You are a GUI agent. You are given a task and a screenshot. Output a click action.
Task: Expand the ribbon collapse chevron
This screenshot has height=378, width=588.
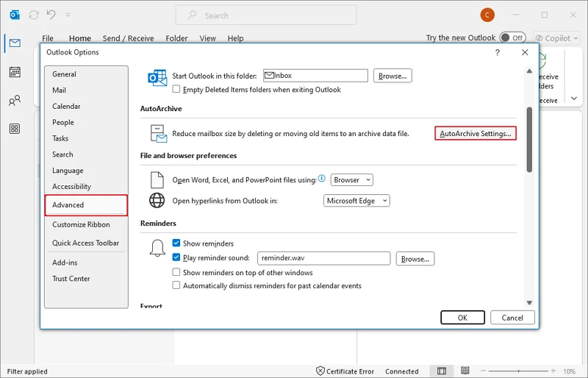tap(574, 99)
